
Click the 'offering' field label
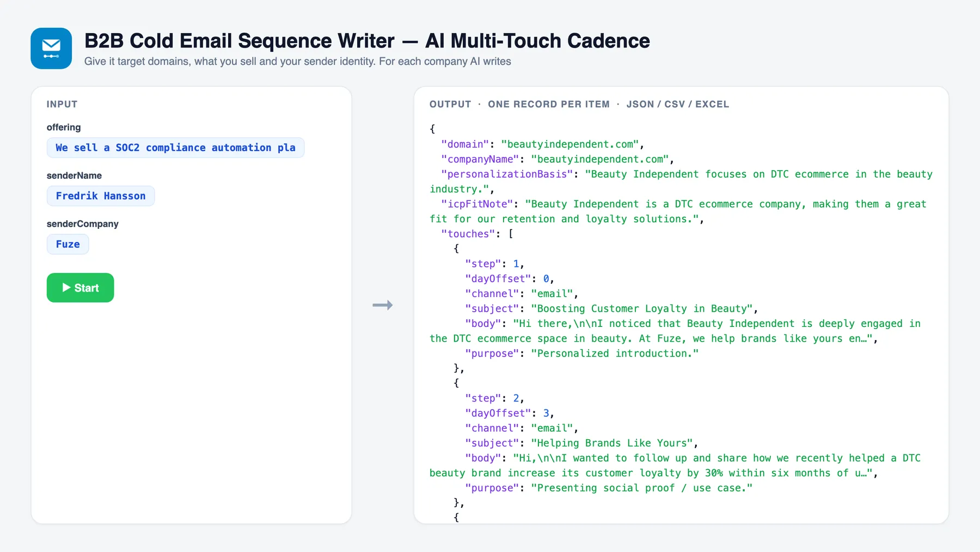[x=64, y=127]
